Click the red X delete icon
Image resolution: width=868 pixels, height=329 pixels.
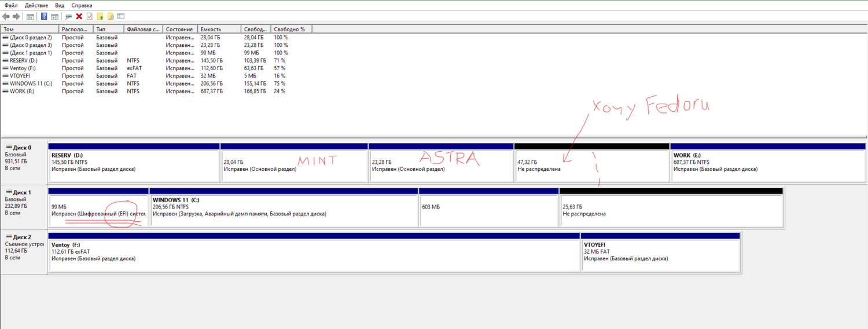tap(79, 16)
